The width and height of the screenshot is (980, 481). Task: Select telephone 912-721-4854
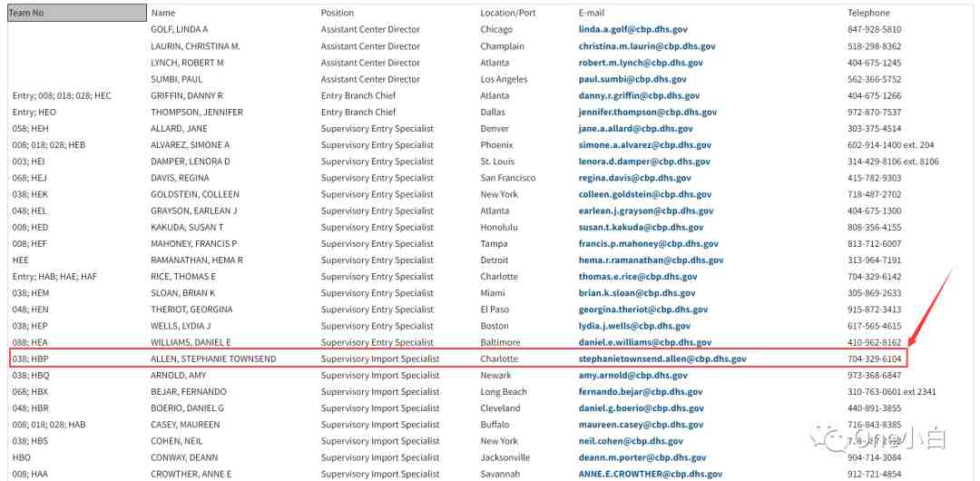[x=875, y=474]
